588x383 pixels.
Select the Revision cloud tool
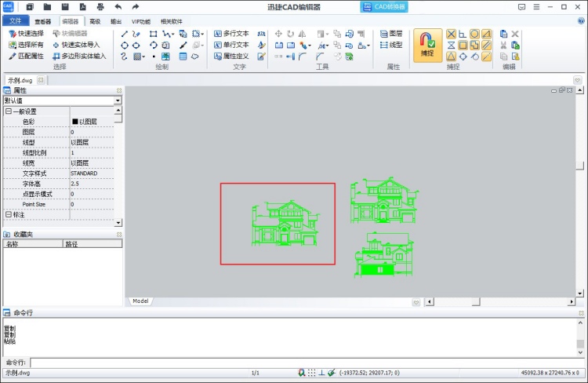click(195, 57)
